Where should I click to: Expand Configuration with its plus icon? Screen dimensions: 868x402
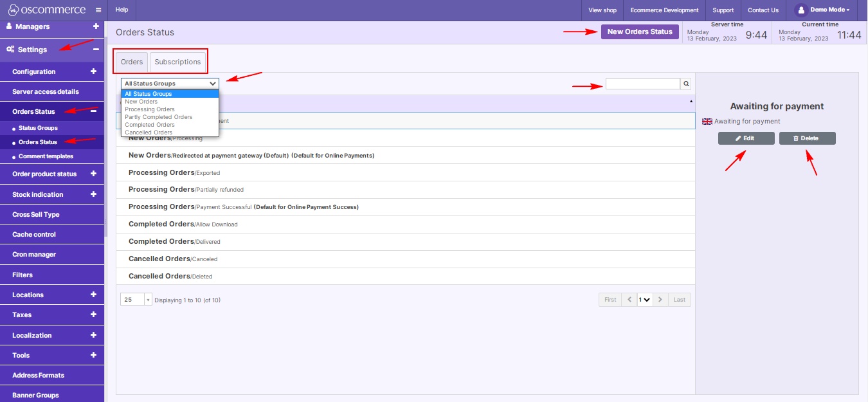93,71
